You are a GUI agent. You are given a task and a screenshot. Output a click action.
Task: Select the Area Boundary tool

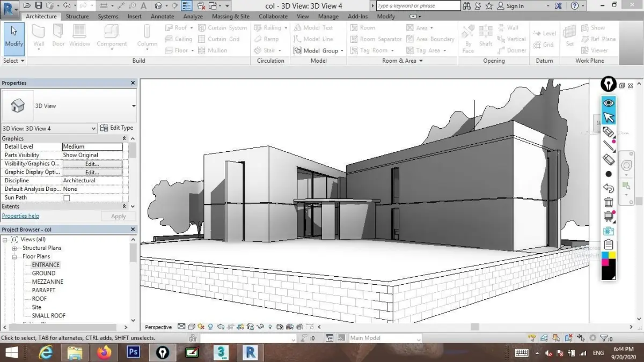[x=430, y=39]
